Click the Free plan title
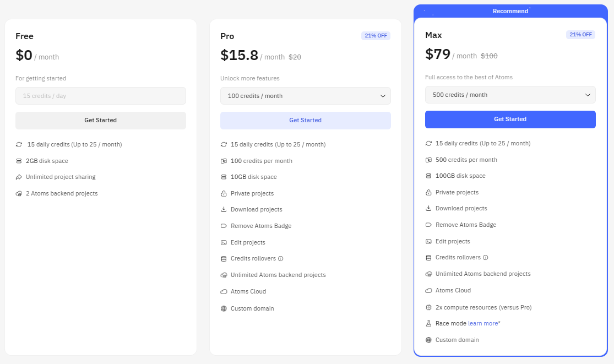Screen dimensions: 614x364 pyautogui.click(x=24, y=36)
